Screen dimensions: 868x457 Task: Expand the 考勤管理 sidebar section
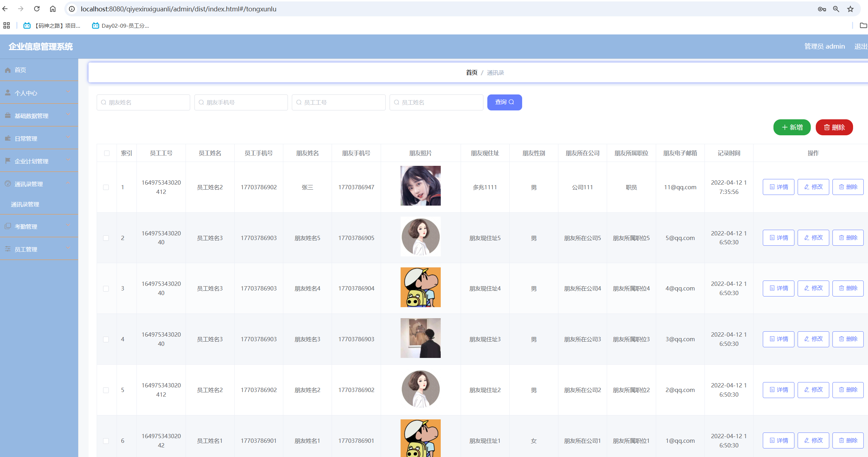[x=39, y=227]
